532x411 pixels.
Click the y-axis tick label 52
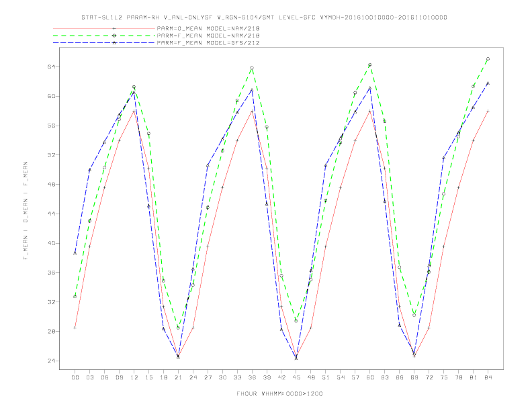tap(52, 155)
